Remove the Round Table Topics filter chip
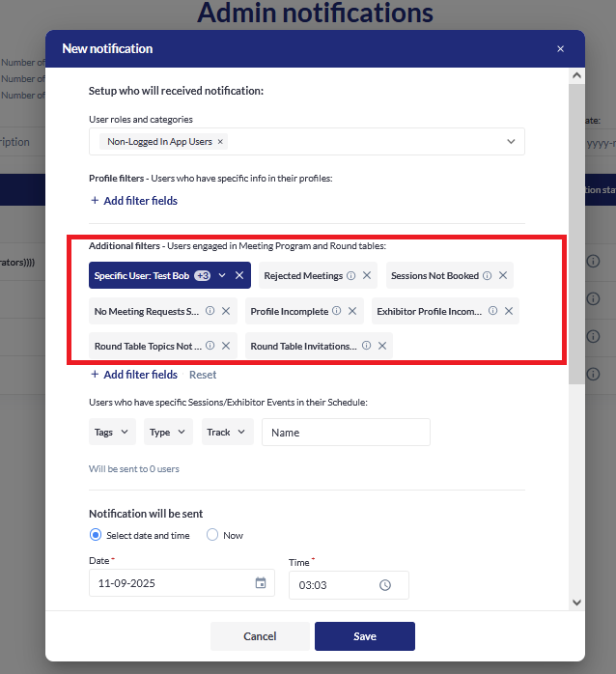The width and height of the screenshot is (616, 674). pyautogui.click(x=226, y=346)
